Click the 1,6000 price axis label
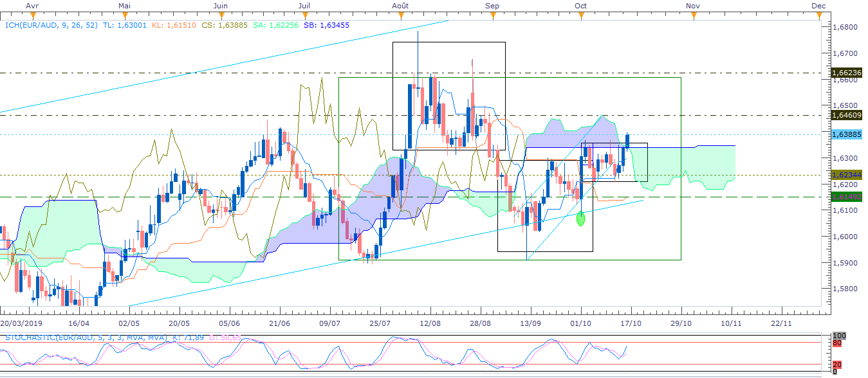 click(x=845, y=237)
